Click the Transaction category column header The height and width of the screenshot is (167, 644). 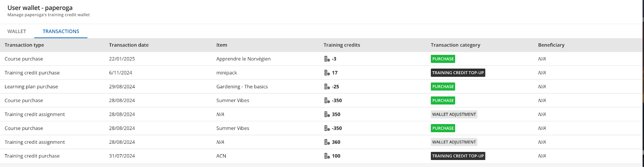455,45
